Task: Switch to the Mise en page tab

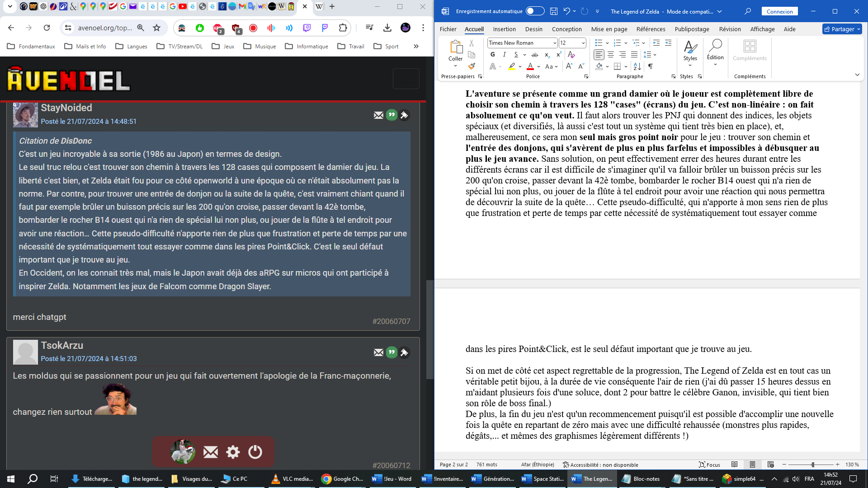Action: click(609, 29)
